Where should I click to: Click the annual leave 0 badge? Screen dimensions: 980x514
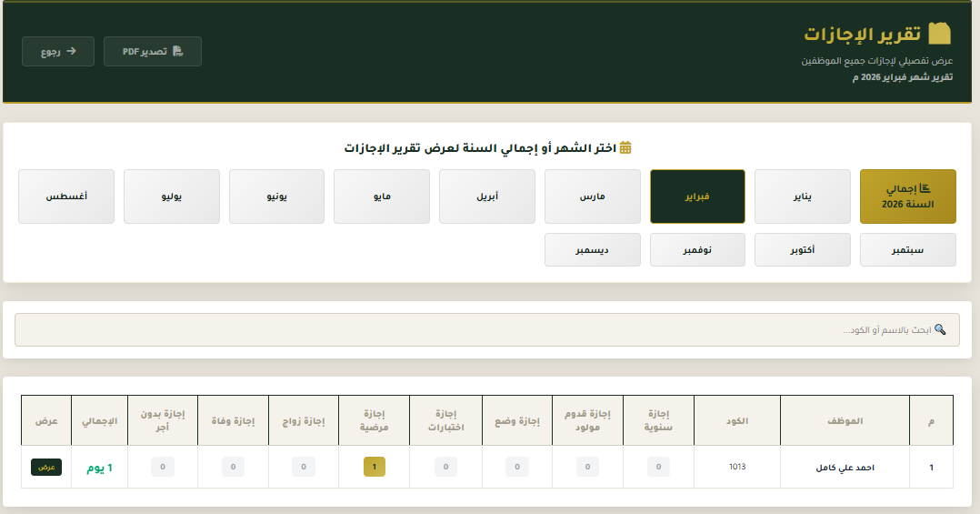click(x=658, y=467)
